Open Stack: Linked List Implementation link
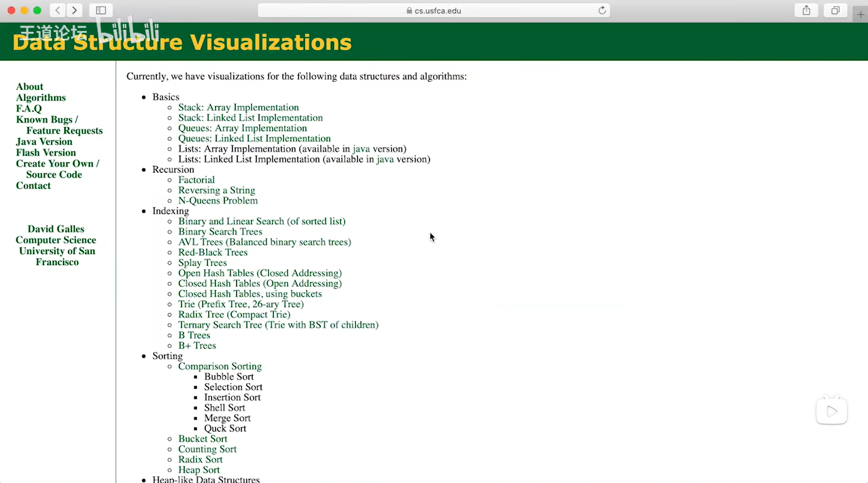This screenshot has width=868, height=483. click(251, 118)
